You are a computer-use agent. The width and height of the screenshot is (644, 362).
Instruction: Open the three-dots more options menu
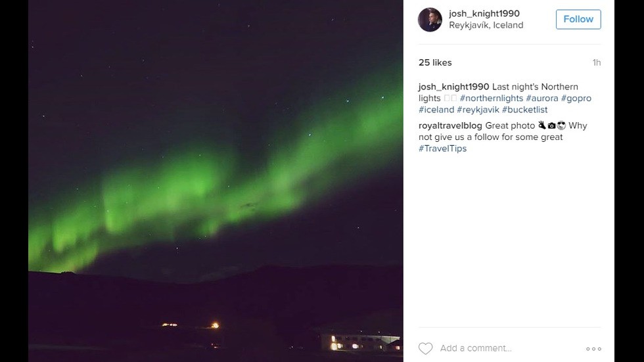pos(593,349)
